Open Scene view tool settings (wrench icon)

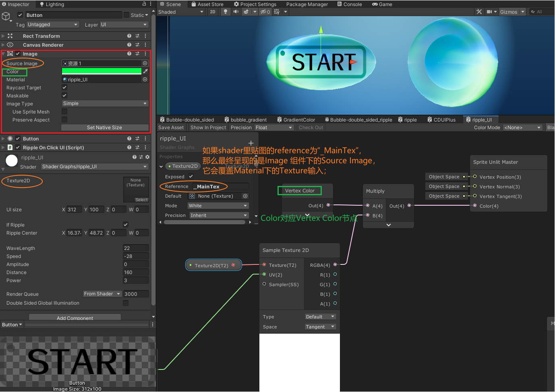point(478,12)
